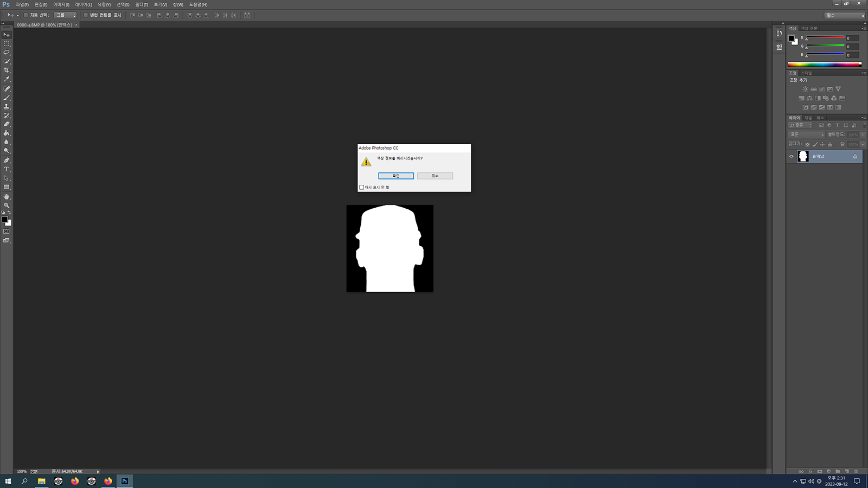Open the Properties panel icon
This screenshot has height=488, width=868.
tap(779, 47)
